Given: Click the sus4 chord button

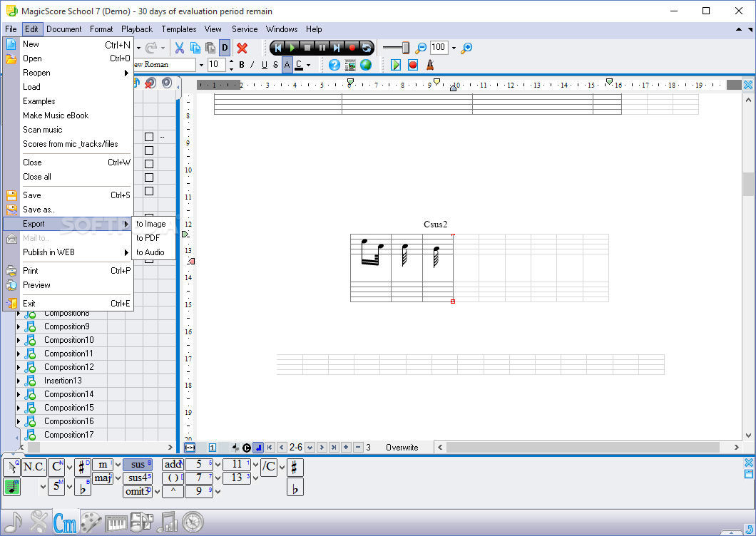Looking at the screenshot, I should (x=138, y=478).
